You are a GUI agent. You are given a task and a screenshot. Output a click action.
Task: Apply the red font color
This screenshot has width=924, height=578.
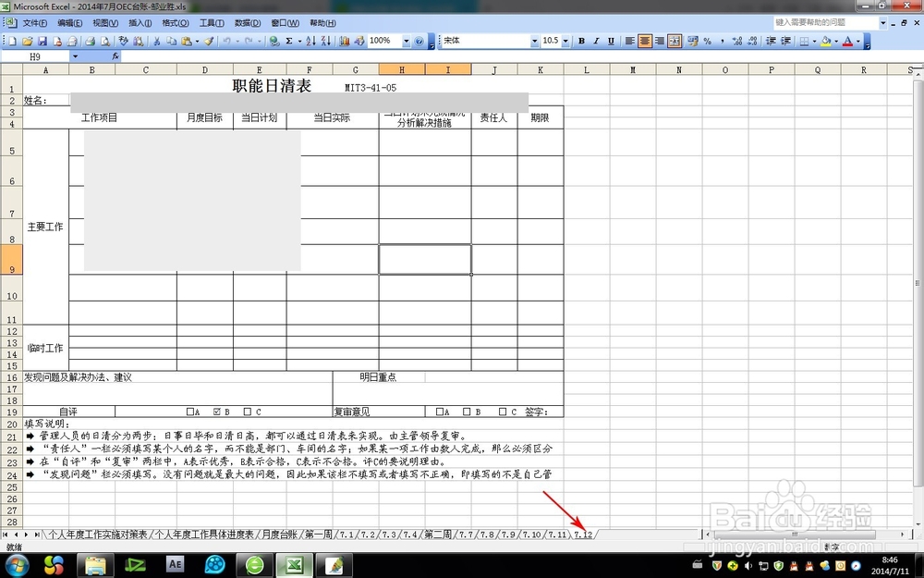tap(847, 41)
